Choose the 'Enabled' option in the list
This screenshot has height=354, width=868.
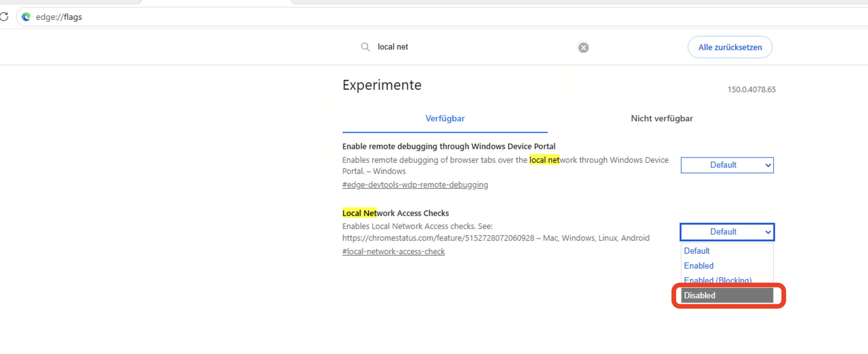[727, 266]
